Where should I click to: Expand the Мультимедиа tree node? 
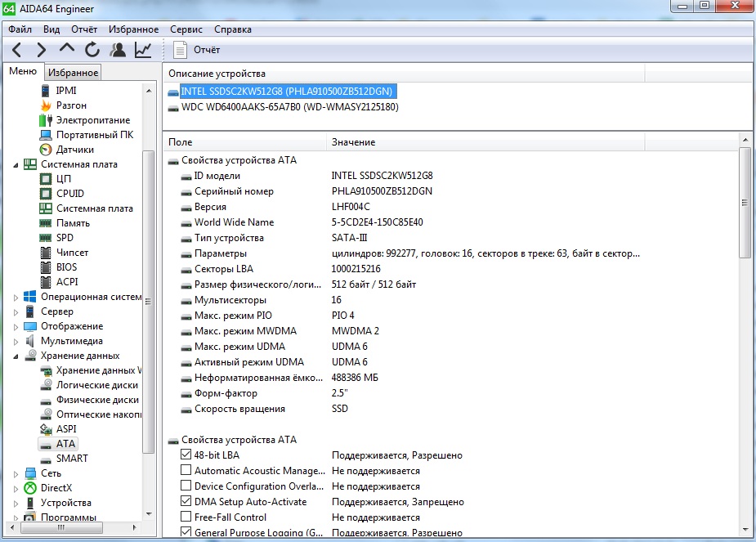click(x=16, y=342)
